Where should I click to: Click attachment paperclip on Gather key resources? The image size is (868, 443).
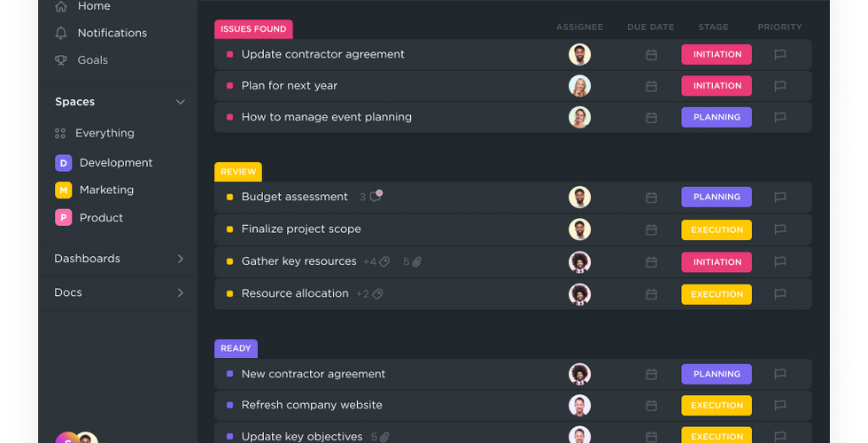(416, 262)
